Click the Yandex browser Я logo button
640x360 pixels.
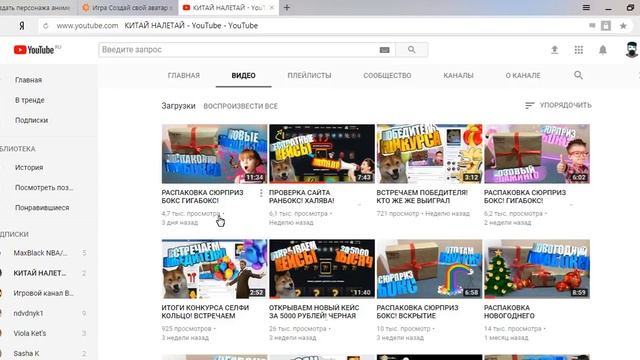tap(22, 26)
